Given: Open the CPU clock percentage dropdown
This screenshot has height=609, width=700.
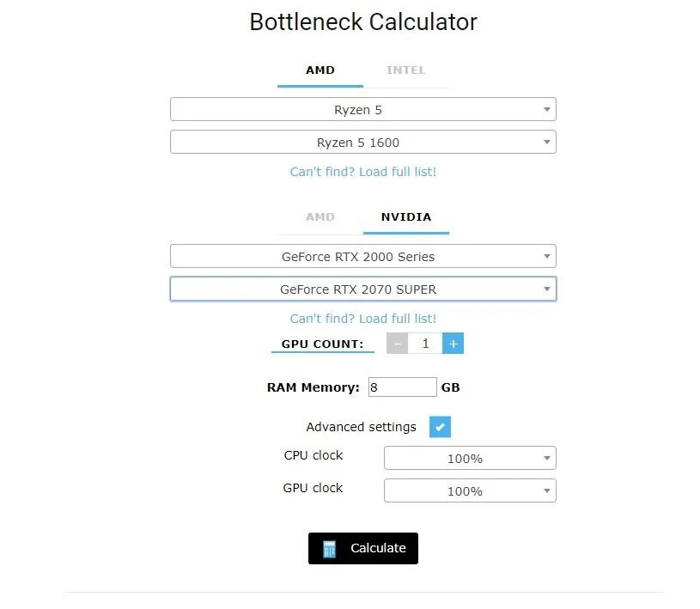Looking at the screenshot, I should click(x=470, y=458).
